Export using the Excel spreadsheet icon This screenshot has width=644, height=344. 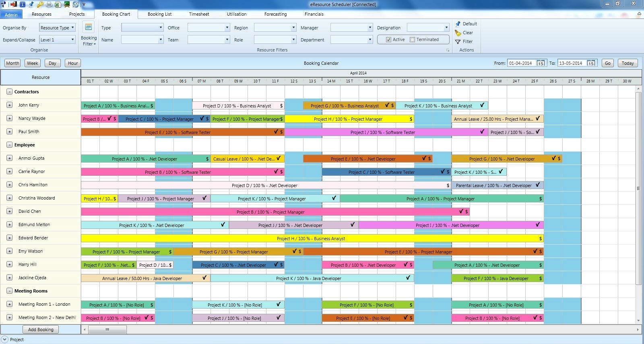click(x=58, y=4)
